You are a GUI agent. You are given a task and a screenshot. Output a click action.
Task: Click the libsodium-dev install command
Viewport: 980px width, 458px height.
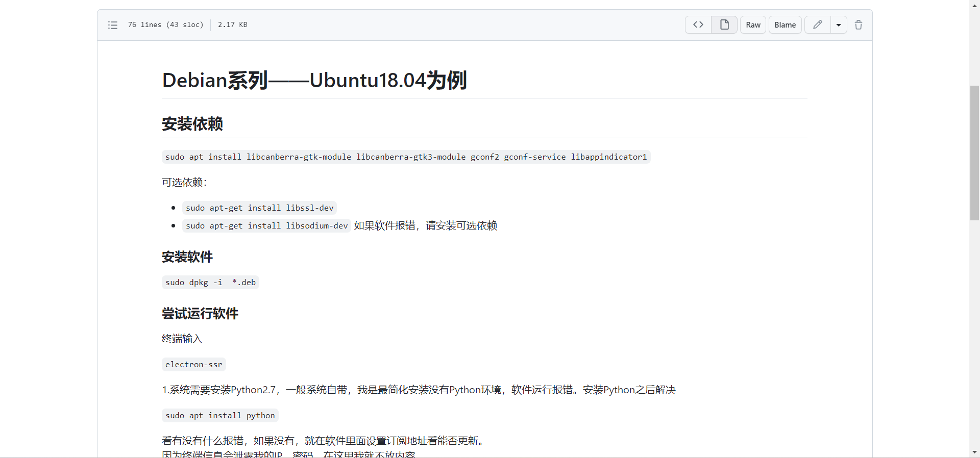(266, 226)
